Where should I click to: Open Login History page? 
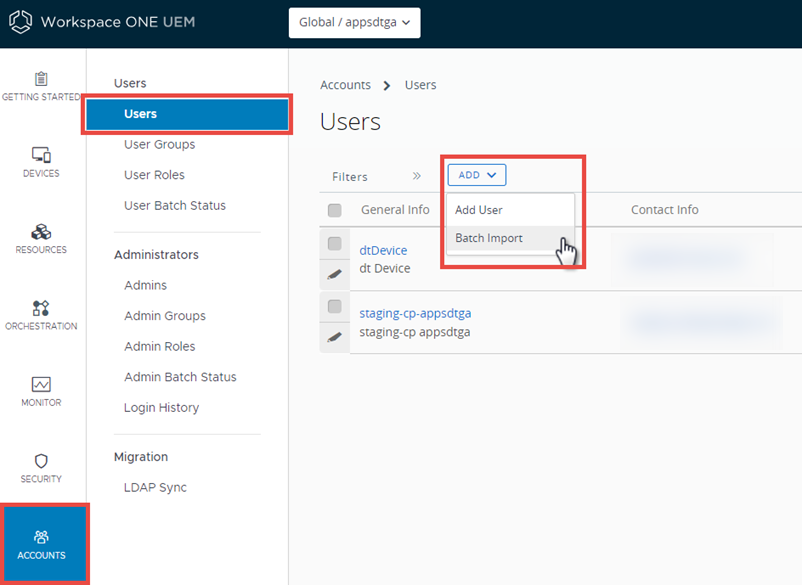click(x=162, y=408)
